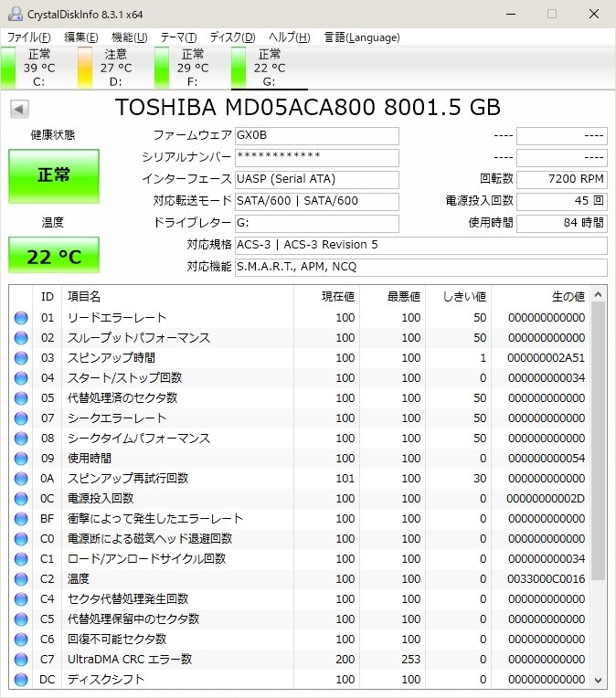616x698 pixels.
Task: Click status circle for 07 シークエラーレート
Action: coord(21,418)
